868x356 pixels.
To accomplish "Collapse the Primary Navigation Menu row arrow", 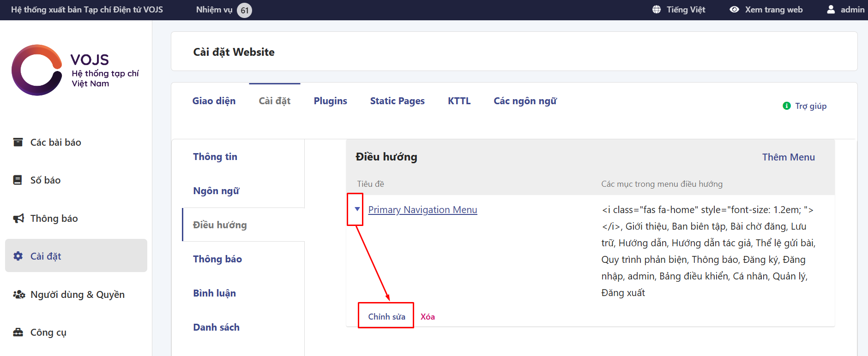I will pos(357,209).
